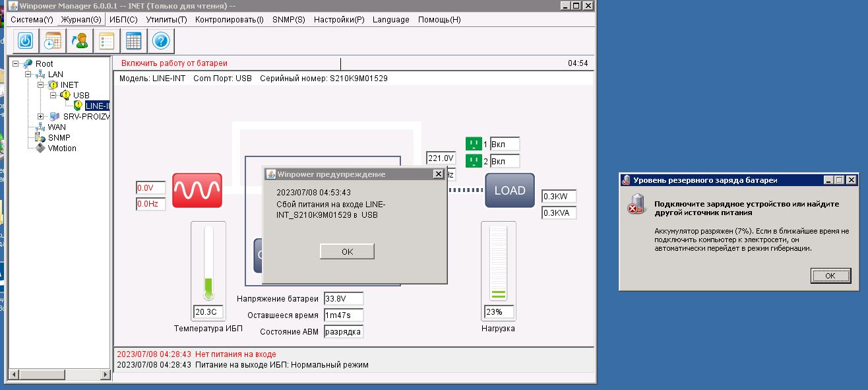Click outlet 1 status Вкл field
The width and height of the screenshot is (868, 390).
(505, 144)
